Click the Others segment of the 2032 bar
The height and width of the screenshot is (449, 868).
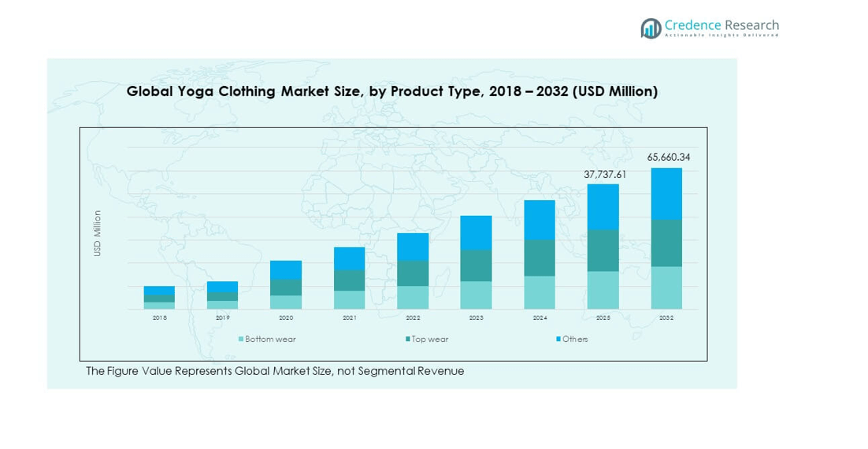[666, 193]
